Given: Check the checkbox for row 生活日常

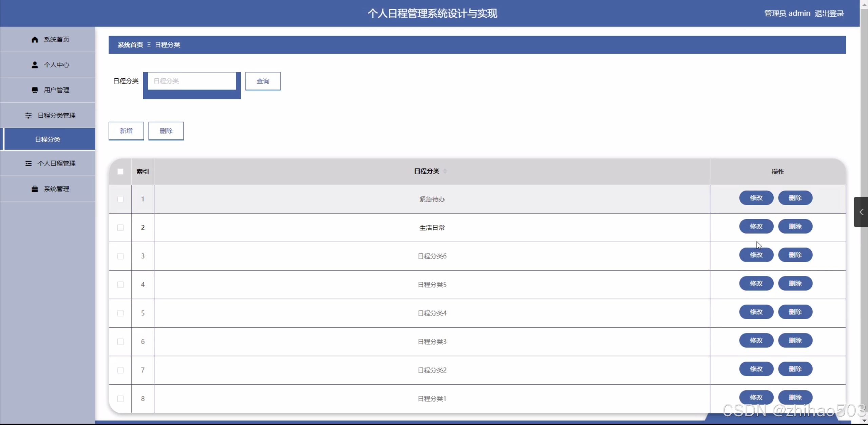Looking at the screenshot, I should pos(120,228).
